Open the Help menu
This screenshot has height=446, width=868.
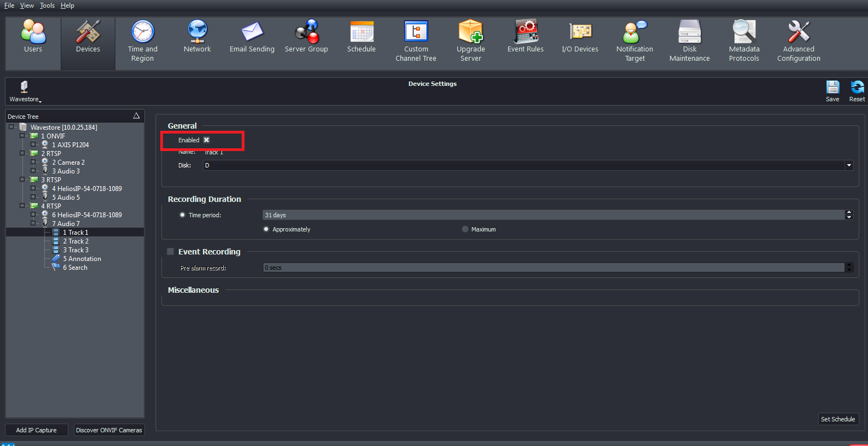pos(67,5)
